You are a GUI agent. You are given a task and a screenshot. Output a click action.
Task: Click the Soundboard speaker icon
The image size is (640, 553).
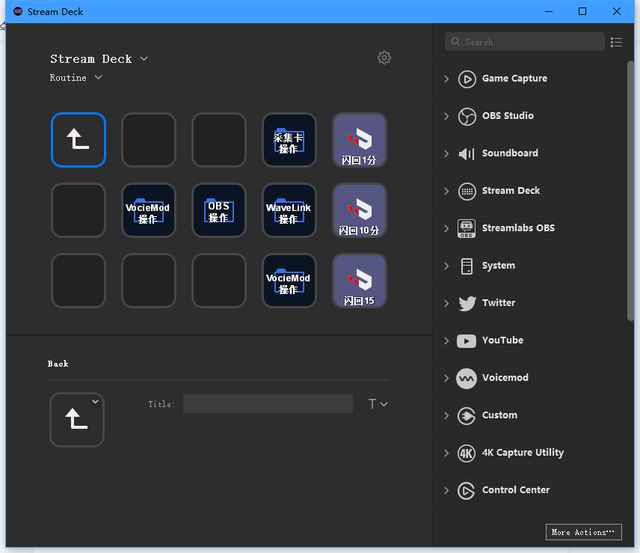pos(467,154)
